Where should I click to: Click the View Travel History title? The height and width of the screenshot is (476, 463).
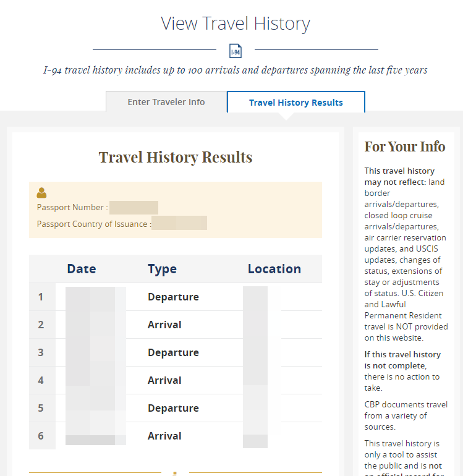tap(236, 23)
